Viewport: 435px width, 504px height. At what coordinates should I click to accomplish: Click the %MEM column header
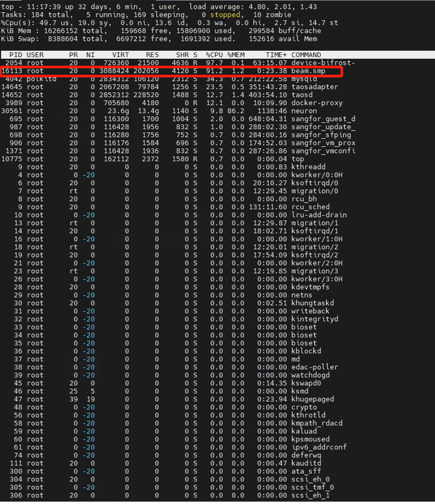237,55
